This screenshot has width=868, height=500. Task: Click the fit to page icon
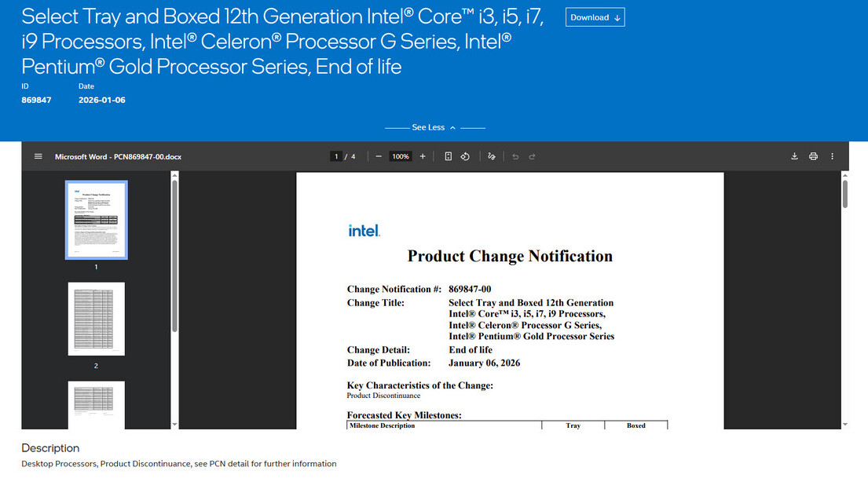pyautogui.click(x=449, y=156)
